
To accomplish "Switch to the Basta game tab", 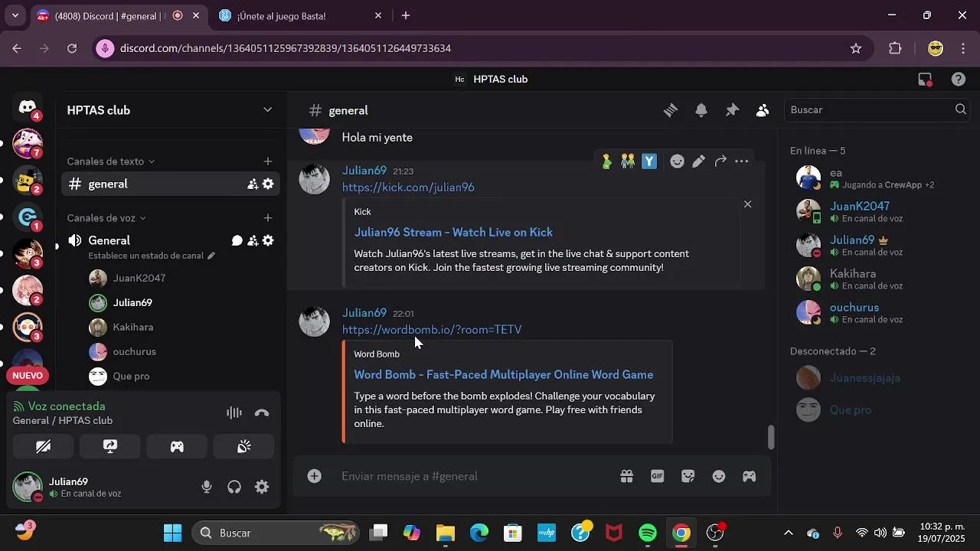I will [x=301, y=15].
